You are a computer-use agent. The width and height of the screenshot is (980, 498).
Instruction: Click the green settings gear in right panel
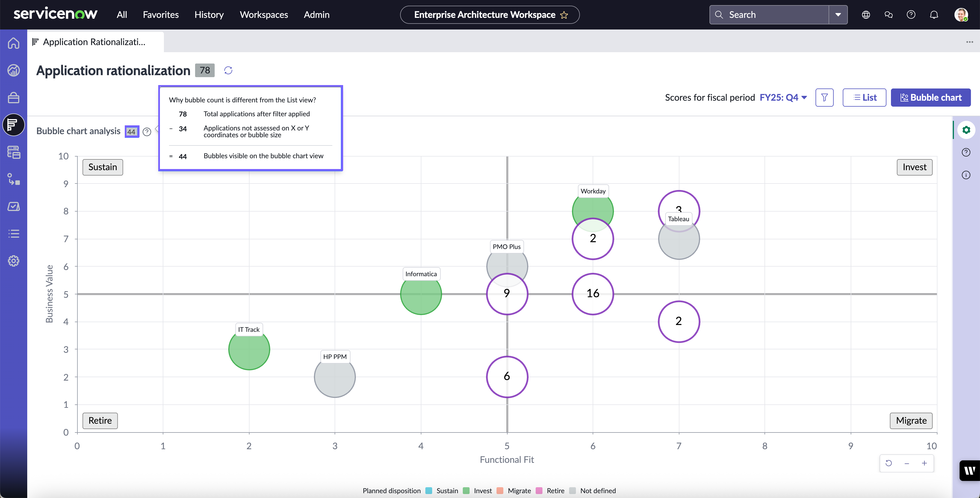[966, 130]
